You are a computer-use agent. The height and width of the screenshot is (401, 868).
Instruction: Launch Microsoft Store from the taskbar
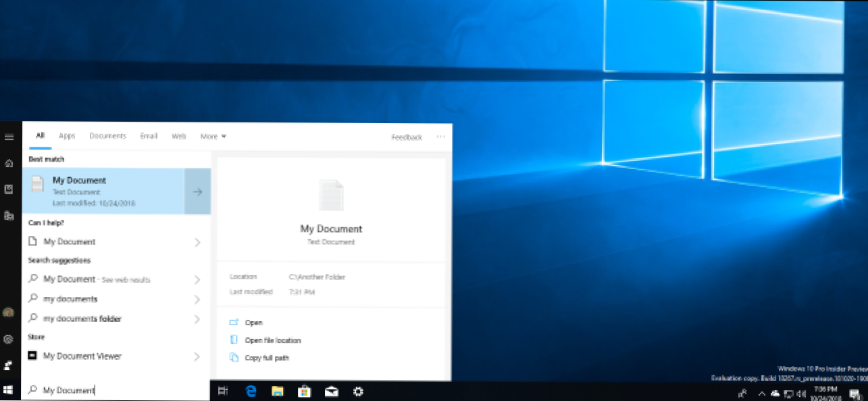coord(304,391)
